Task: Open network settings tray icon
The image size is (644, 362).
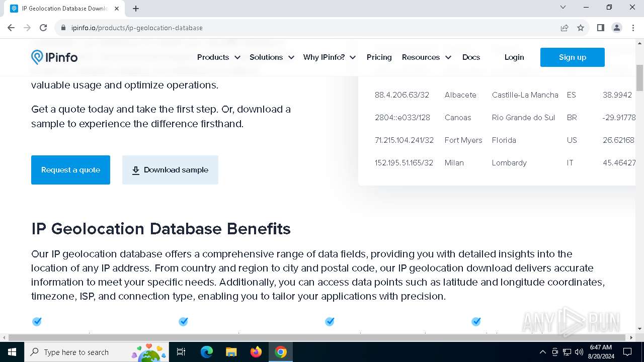Action: pos(567,352)
